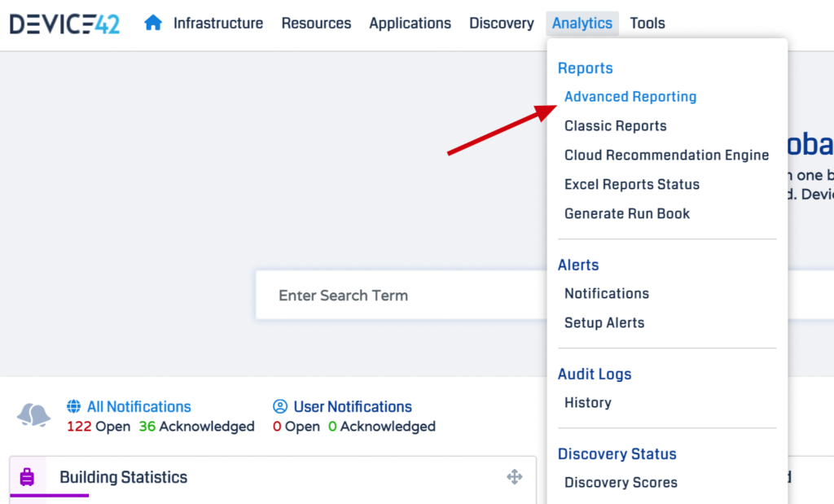Viewport: 834px width, 504px height.
Task: Select Classic Reports
Action: (x=616, y=126)
